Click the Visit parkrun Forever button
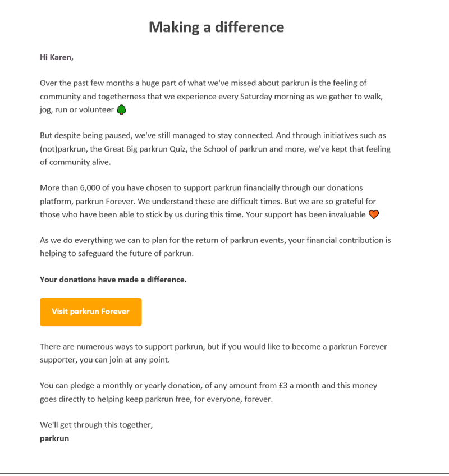The width and height of the screenshot is (449, 476). pyautogui.click(x=90, y=312)
